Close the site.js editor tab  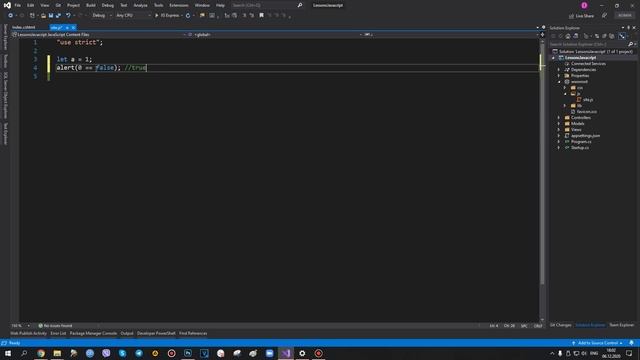point(73,28)
